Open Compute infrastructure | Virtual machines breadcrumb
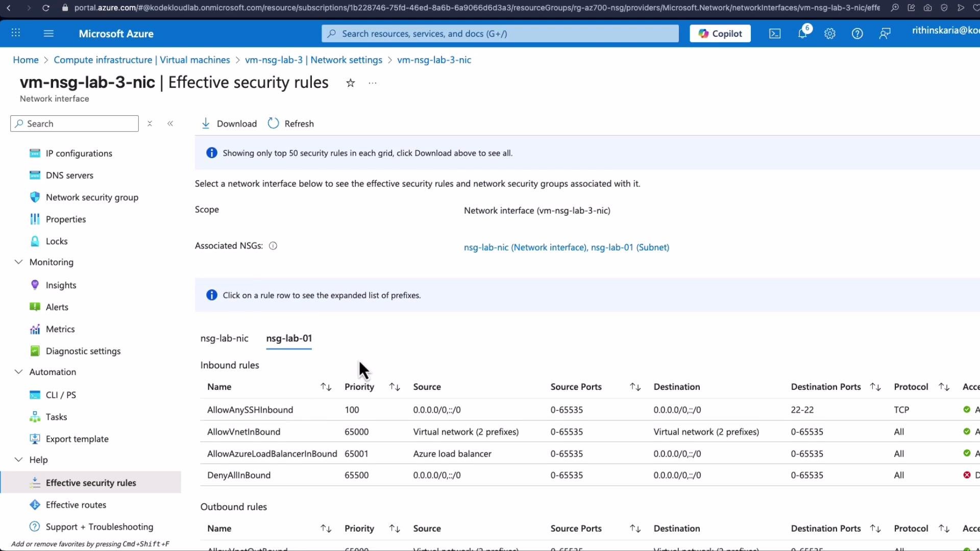980x551 pixels. coord(142,60)
